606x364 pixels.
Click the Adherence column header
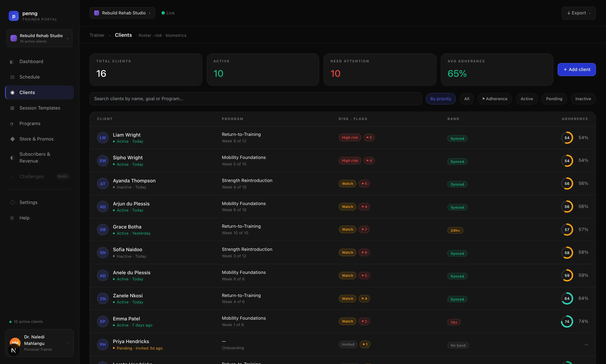tap(575, 119)
